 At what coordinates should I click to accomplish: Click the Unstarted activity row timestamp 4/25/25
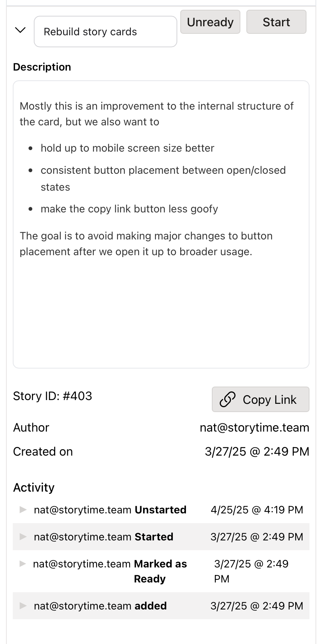click(x=257, y=510)
